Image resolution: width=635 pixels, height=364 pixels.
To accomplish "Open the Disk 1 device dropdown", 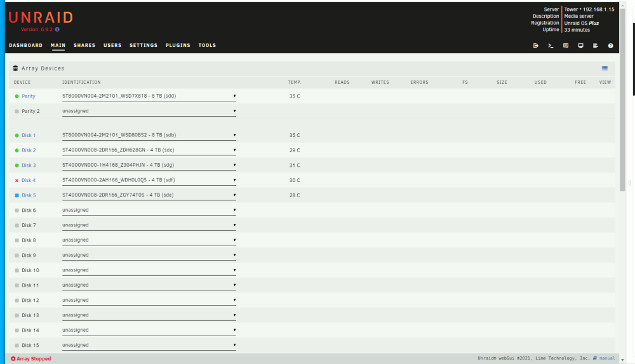I will click(149, 135).
